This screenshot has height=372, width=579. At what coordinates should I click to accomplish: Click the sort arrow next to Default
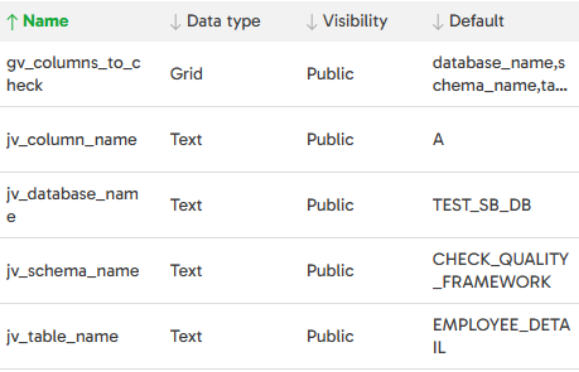click(x=438, y=21)
